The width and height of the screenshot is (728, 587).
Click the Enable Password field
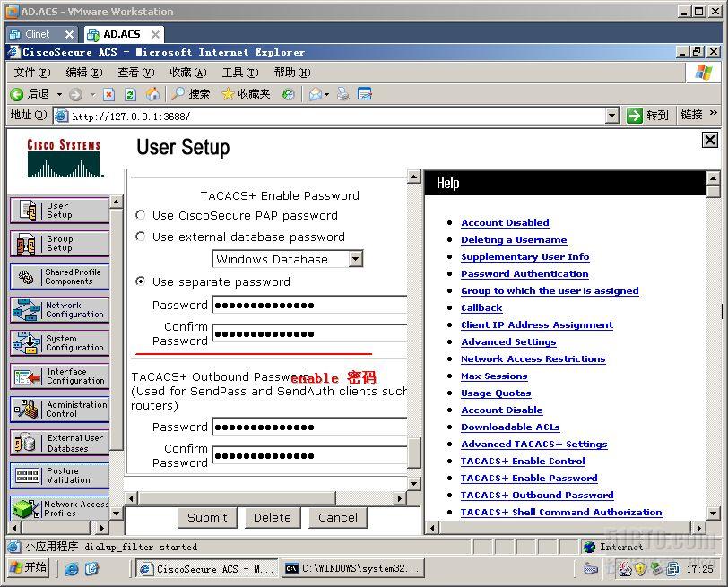click(x=309, y=305)
